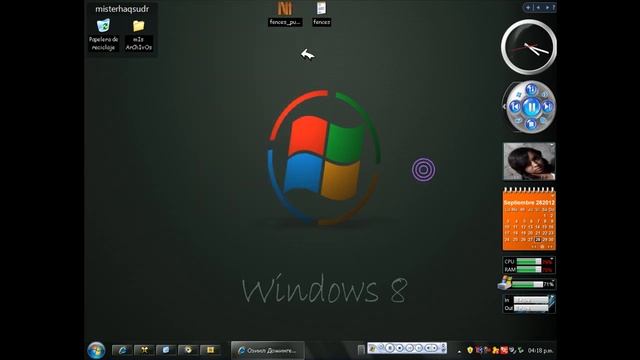Screen dimensions: 640x360
Task: Open the yellow shield tray icon
Action: pyautogui.click(x=470, y=350)
